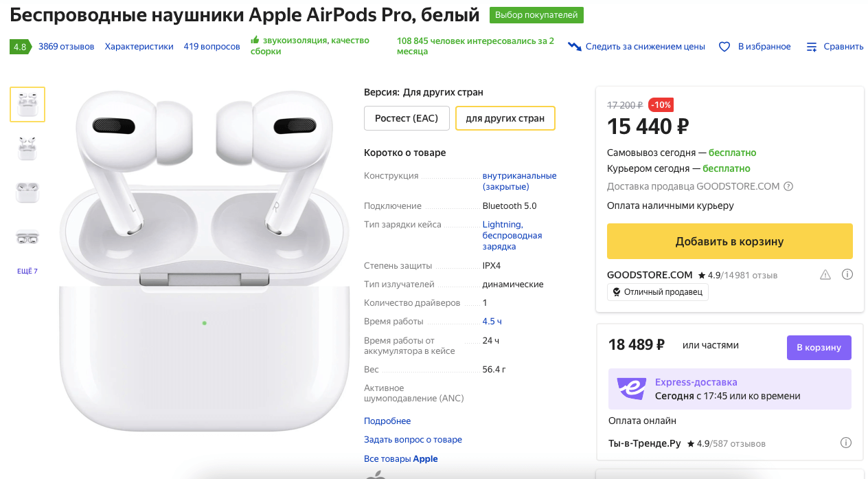This screenshot has width=868, height=479.
Task: Click the help icon near Доставка продавца
Action: (789, 186)
